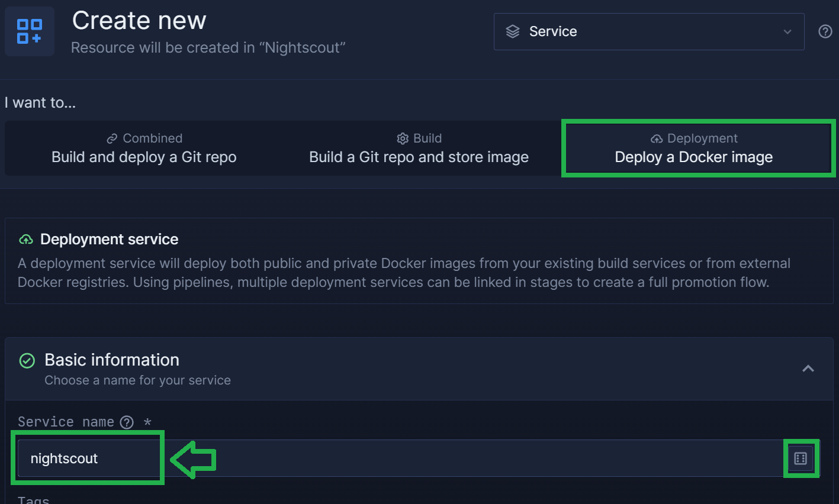Viewport: 839px width, 504px height.
Task: Click the "Resource will be created in Nightscout" text
Action: tap(208, 47)
